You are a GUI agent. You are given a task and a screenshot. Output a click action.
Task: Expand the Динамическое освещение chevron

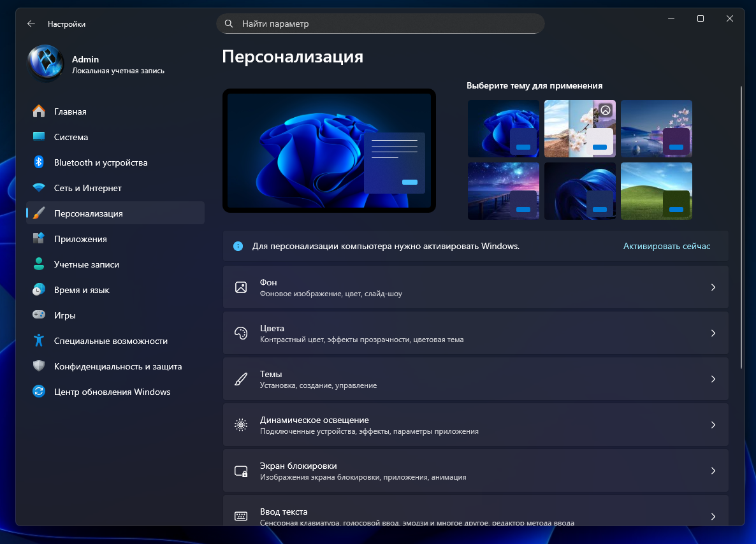(713, 425)
